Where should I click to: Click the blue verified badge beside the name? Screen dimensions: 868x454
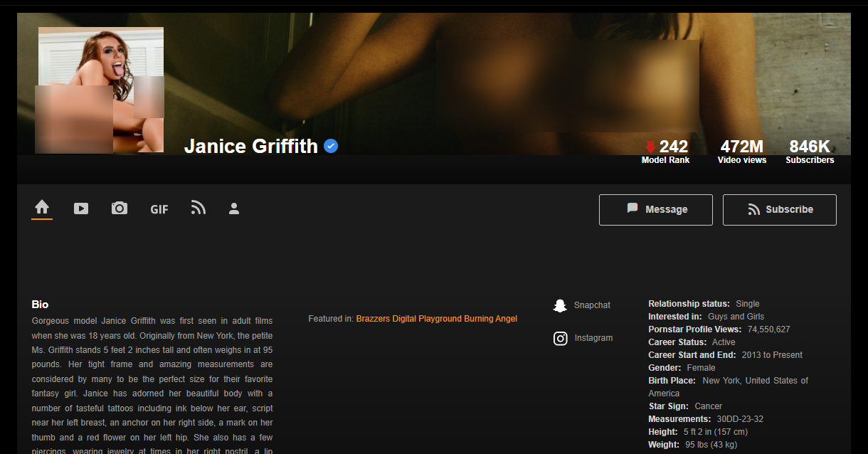[331, 146]
